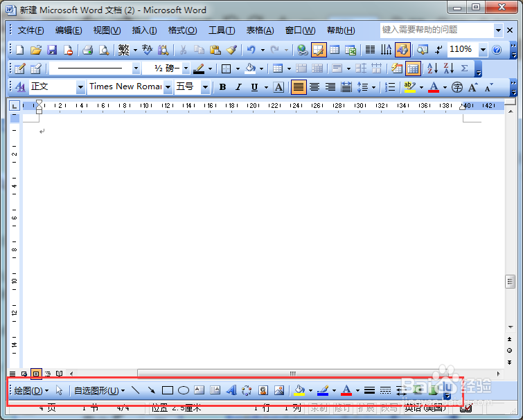Select the Line drawing tool

click(x=135, y=390)
